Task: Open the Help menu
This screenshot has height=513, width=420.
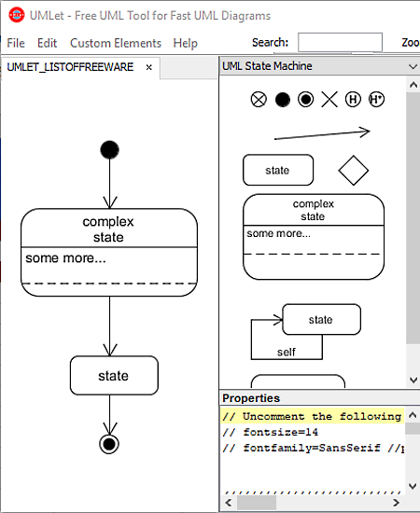Action: pyautogui.click(x=186, y=43)
